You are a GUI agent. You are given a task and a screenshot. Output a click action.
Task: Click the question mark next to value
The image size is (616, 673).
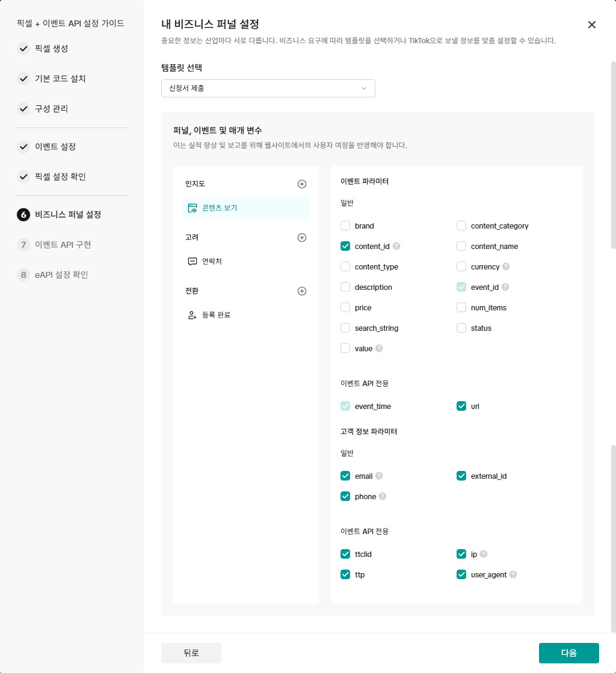tap(379, 348)
